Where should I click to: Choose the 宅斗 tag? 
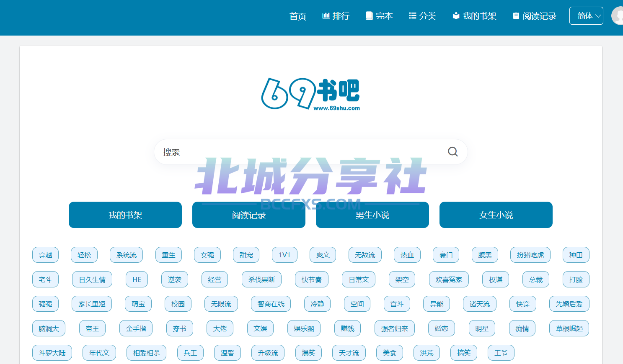[45, 279]
